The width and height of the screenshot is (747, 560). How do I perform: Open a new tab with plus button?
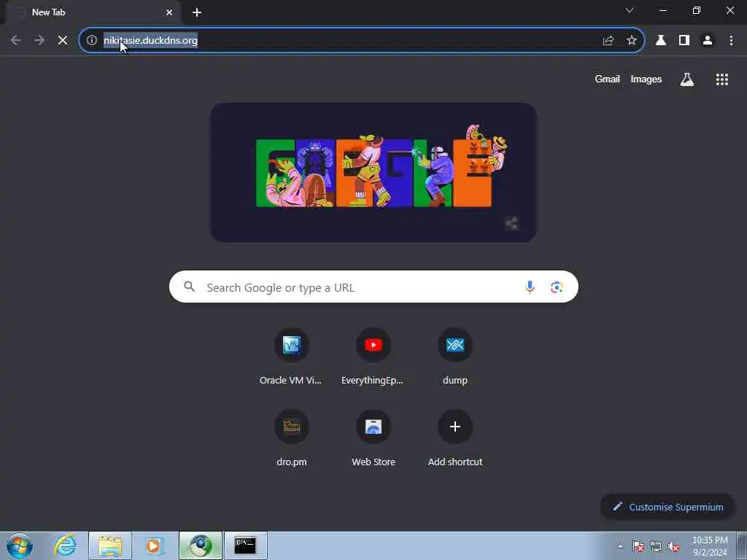click(197, 12)
